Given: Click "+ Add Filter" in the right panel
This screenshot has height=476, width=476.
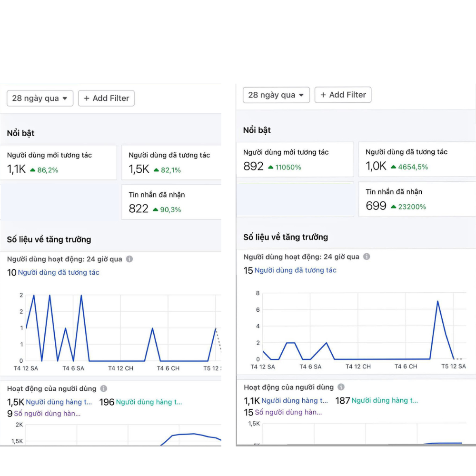Looking at the screenshot, I should 343,95.
